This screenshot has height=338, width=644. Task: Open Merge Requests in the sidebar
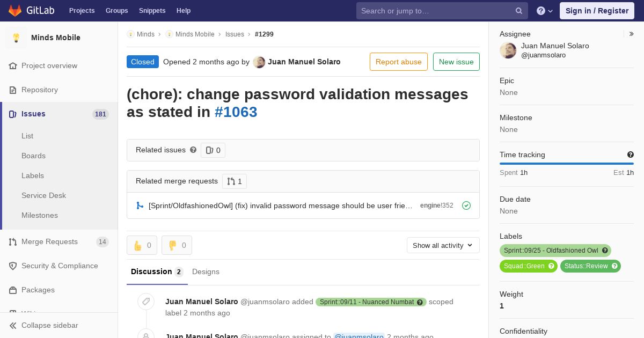pos(49,241)
